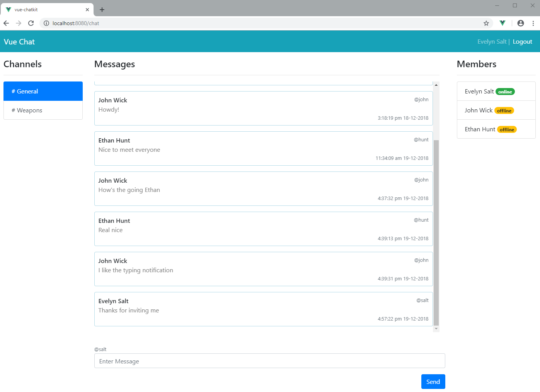Image resolution: width=540 pixels, height=392 pixels.
Task: Click timestamp 4:39:31 pm 19-12-2018
Action: (x=403, y=278)
